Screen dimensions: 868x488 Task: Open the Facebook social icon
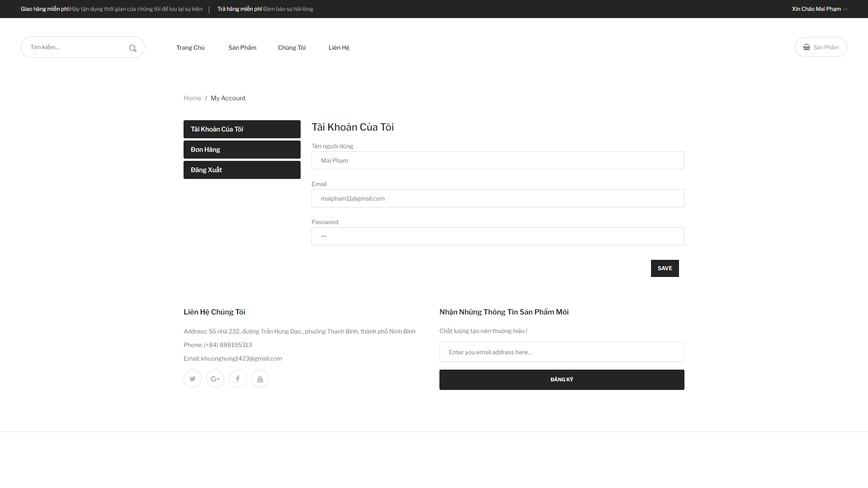[x=238, y=379]
